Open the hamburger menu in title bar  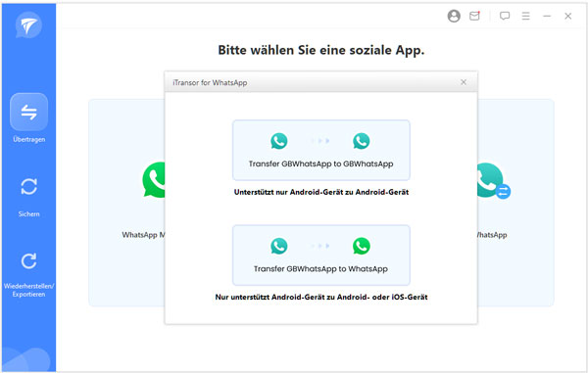pyautogui.click(x=525, y=16)
